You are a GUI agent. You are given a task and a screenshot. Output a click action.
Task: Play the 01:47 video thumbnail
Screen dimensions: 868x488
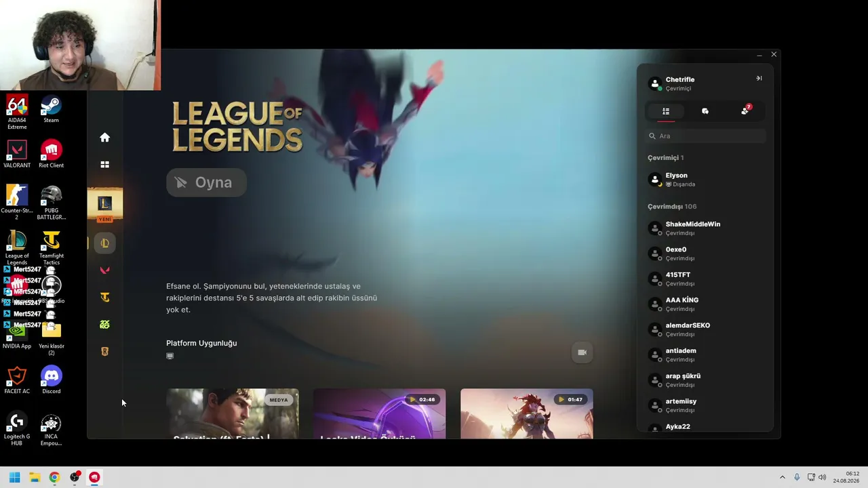pyautogui.click(x=526, y=413)
